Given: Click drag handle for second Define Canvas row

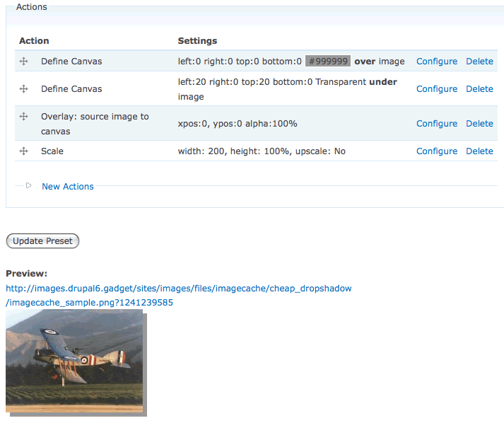Looking at the screenshot, I should point(23,89).
